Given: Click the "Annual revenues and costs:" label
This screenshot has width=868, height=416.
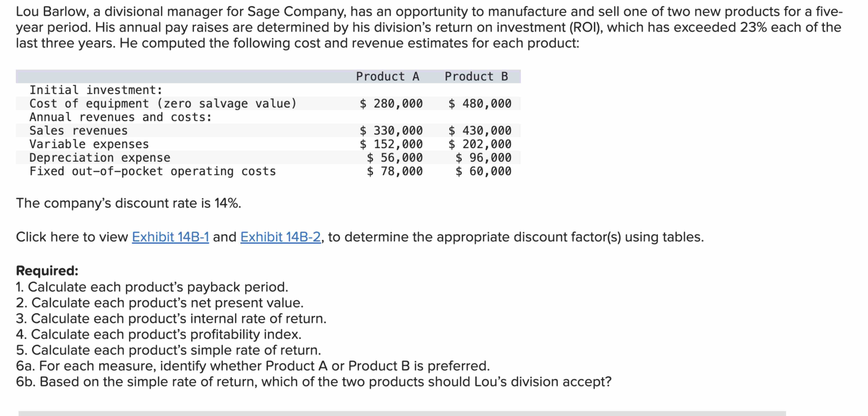Looking at the screenshot, I should tap(121, 117).
